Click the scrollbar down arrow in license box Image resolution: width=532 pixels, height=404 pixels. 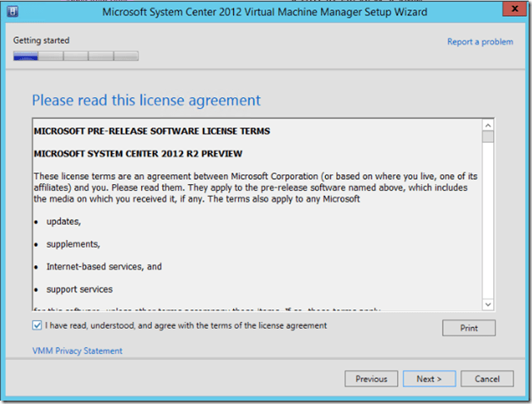click(487, 304)
